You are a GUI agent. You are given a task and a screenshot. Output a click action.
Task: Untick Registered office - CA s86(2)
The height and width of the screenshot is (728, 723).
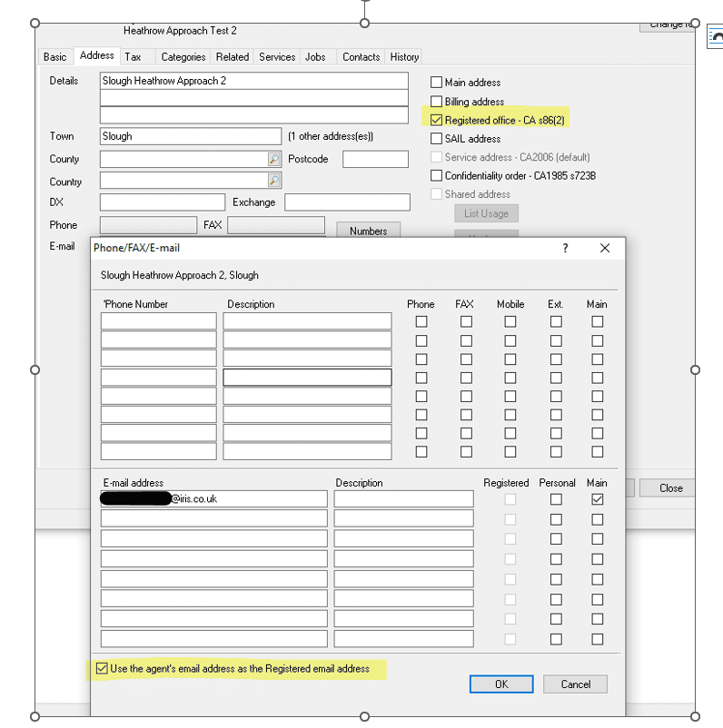(x=436, y=120)
